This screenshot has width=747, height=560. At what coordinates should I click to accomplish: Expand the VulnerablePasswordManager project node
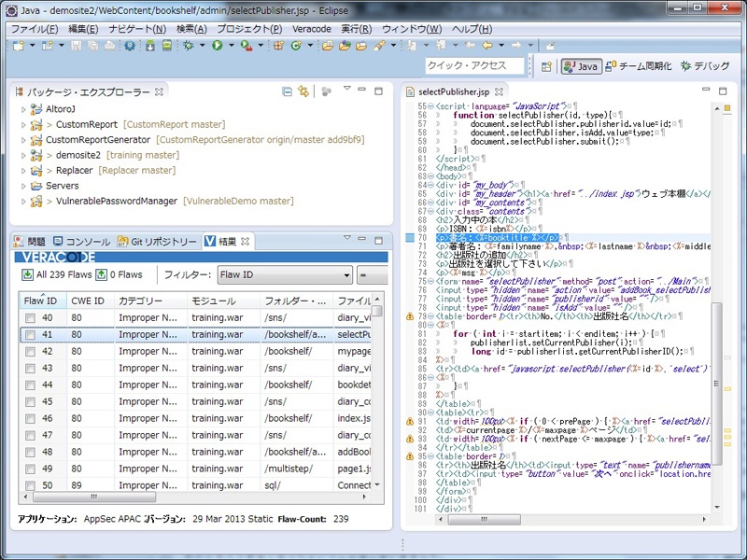pyautogui.click(x=23, y=202)
